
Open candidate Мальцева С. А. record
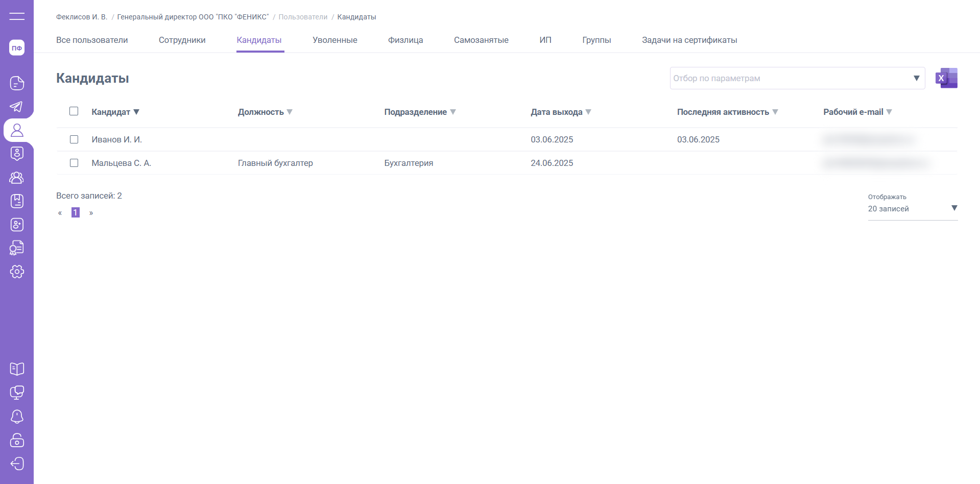click(121, 163)
